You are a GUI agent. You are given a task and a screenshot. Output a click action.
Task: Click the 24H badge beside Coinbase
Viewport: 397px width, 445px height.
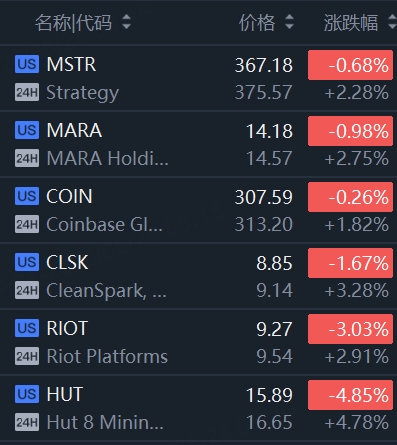point(27,224)
